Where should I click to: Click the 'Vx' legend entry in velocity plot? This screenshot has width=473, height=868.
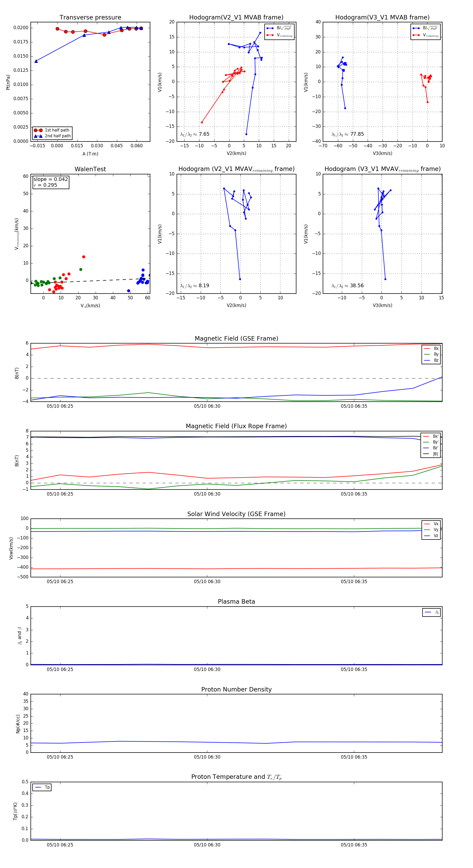coord(431,524)
